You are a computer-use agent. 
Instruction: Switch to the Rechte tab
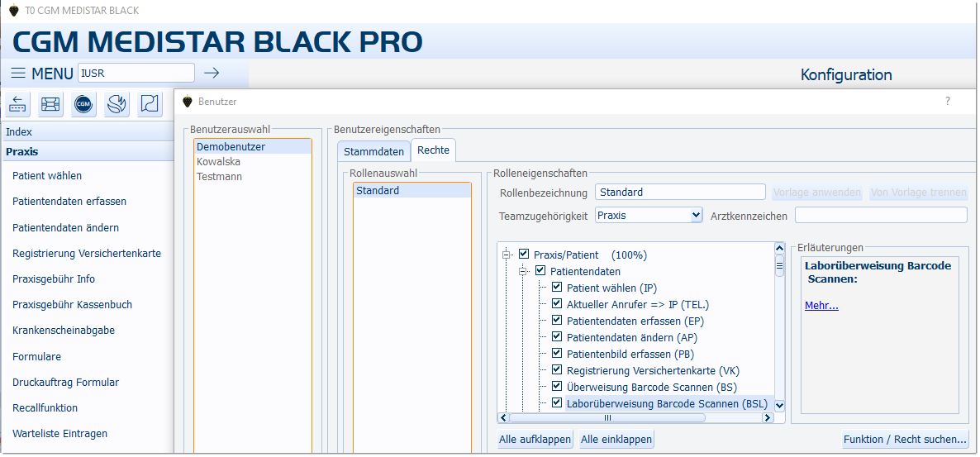(434, 150)
